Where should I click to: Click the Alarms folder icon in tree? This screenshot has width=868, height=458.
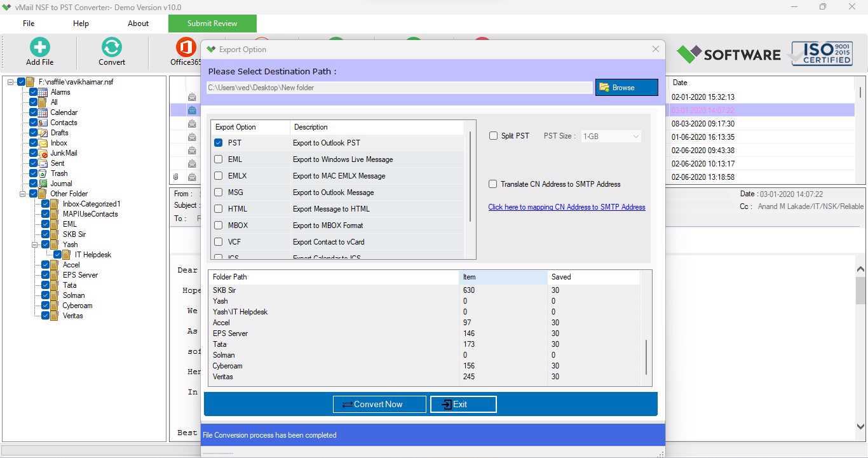point(43,92)
